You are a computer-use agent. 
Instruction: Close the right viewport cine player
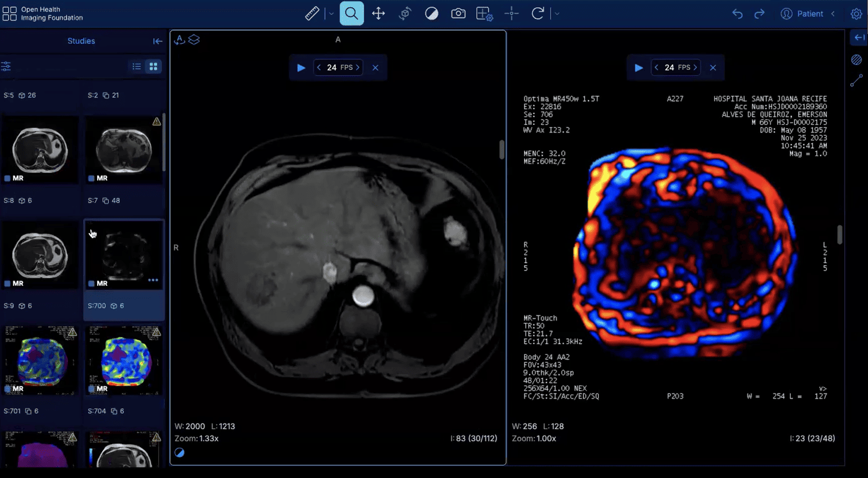click(713, 68)
